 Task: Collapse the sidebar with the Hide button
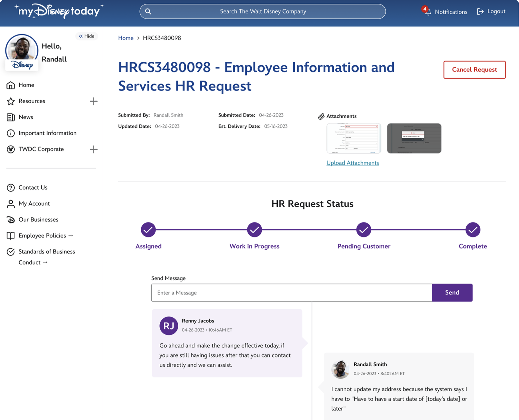87,36
